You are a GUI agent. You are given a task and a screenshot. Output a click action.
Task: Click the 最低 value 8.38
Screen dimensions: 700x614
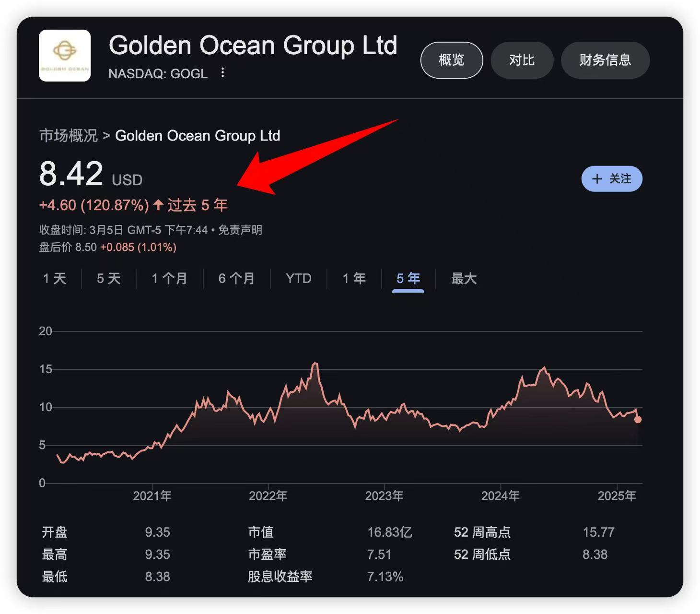(158, 577)
